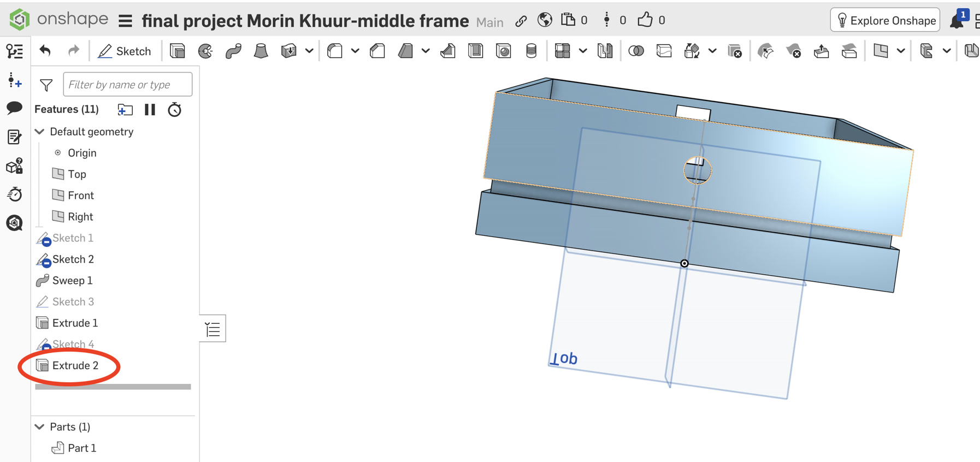Select the Replace face tool

849,51
